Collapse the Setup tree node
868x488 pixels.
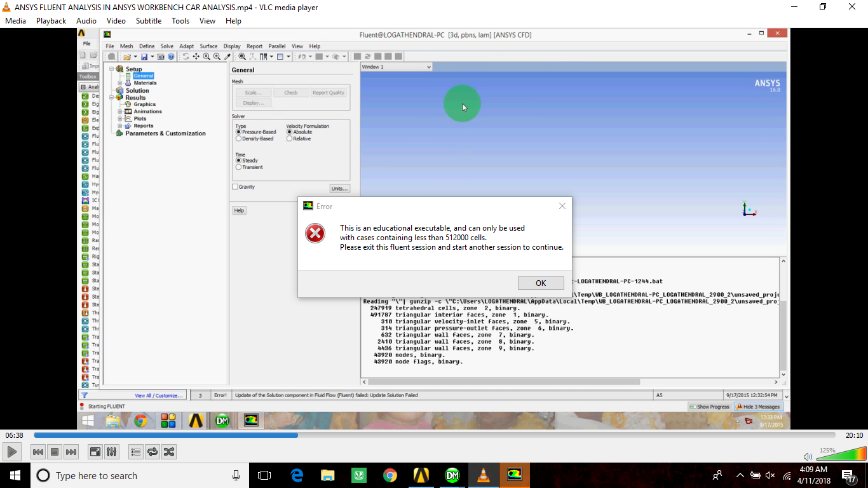[x=111, y=69]
